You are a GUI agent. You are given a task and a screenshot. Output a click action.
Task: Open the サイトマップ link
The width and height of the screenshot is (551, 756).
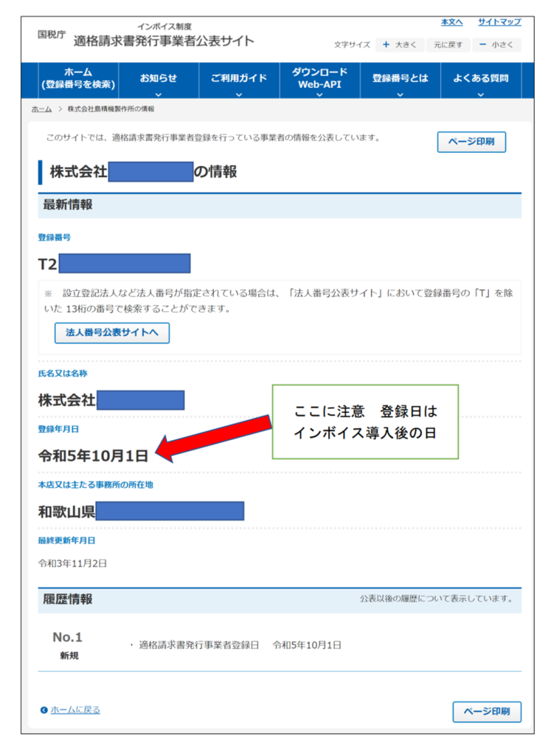(x=499, y=22)
